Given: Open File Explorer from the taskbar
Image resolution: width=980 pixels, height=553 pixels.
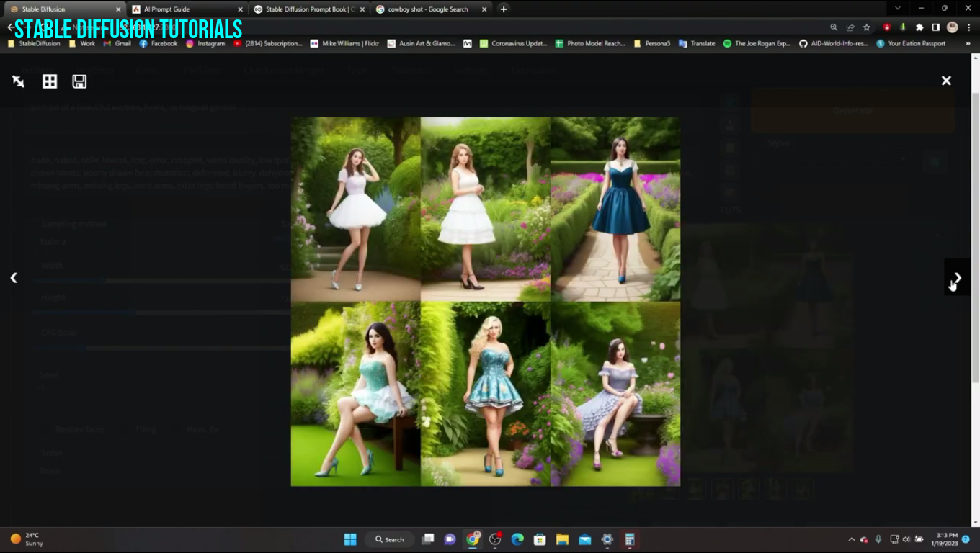Looking at the screenshot, I should pos(562,539).
